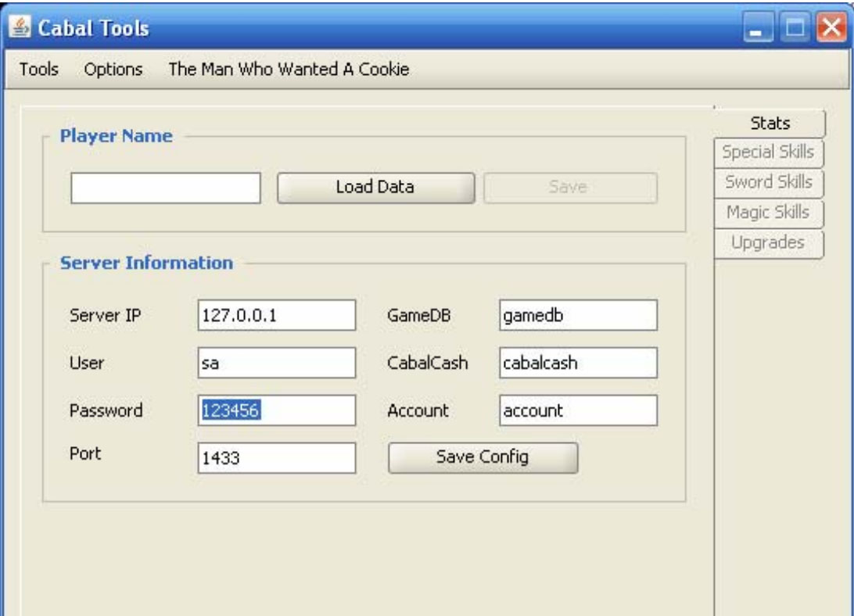
Task: Click the Server IP label
Action: coord(105,315)
